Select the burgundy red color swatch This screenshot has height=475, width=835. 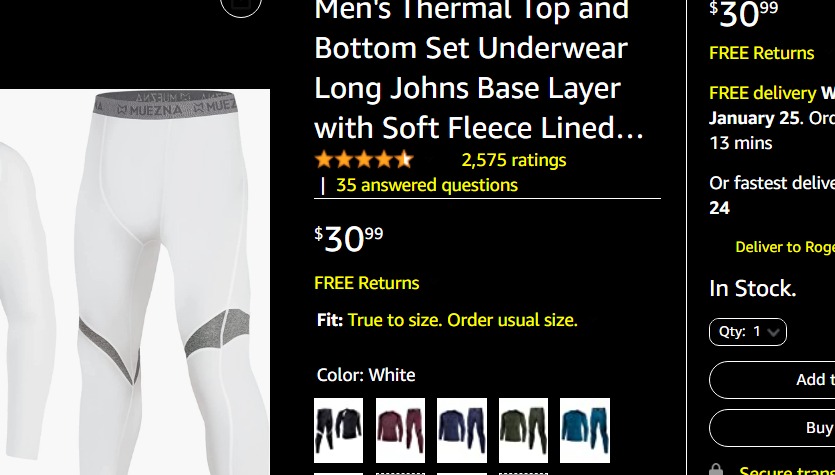400,430
